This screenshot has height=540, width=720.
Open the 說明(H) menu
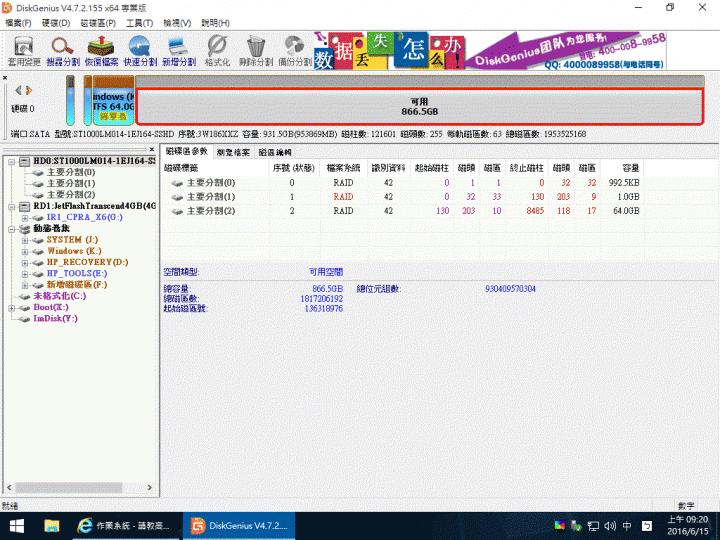(215, 23)
